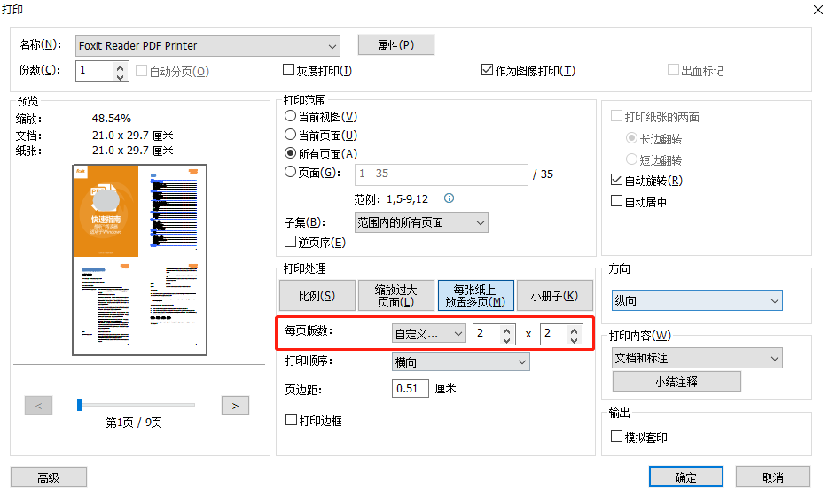Confirm printing with 确定 button
This screenshot has width=829, height=504.
pos(686,477)
